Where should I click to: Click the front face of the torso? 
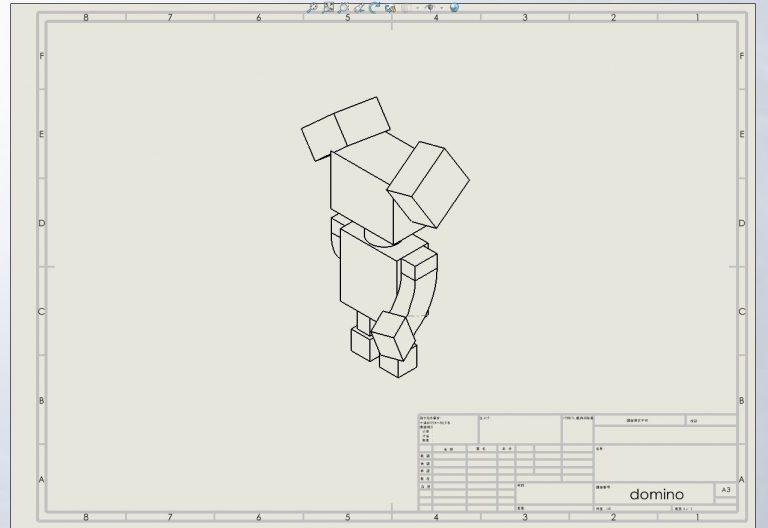(368, 270)
